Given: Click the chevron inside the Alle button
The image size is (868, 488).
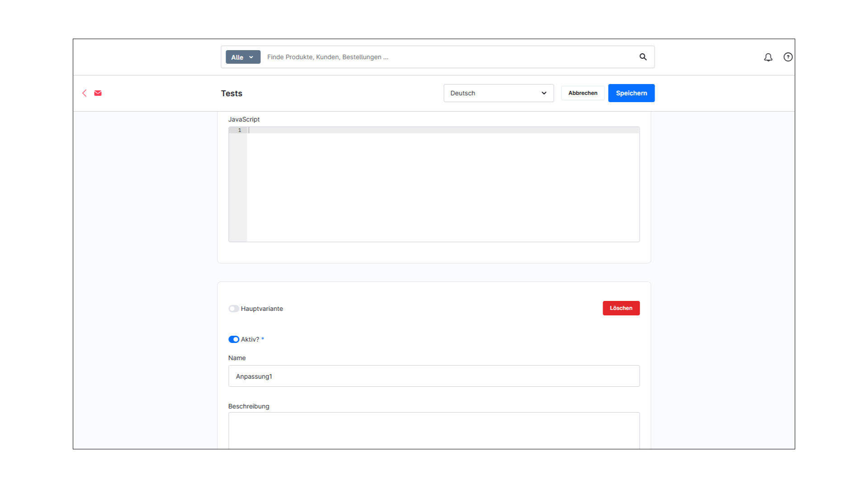Looking at the screenshot, I should [x=251, y=57].
